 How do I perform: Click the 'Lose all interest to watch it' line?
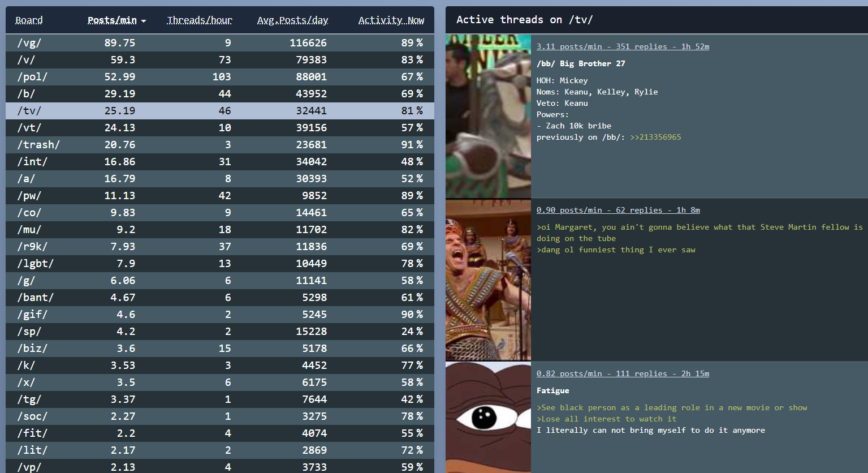pos(607,419)
